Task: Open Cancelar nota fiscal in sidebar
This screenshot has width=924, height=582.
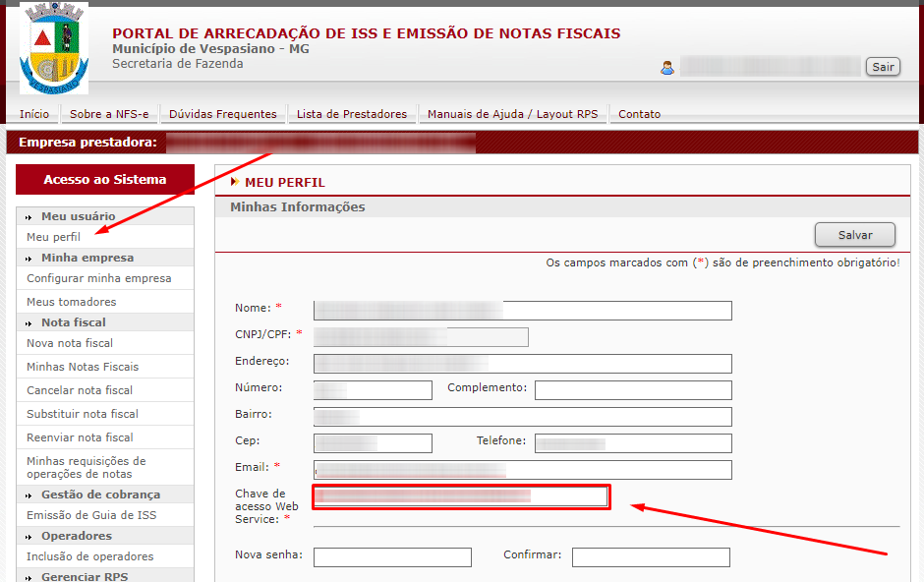Action: 80,390
